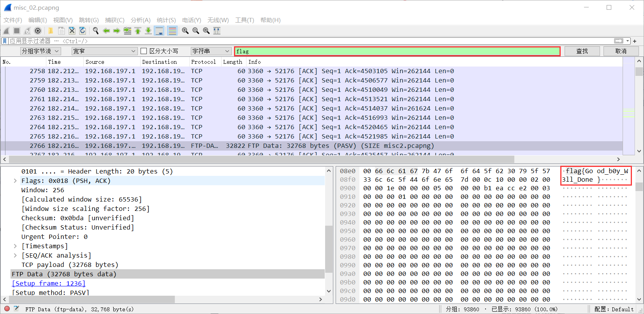644x314 pixels.
Task: Go back in packet history
Action: [106, 31]
